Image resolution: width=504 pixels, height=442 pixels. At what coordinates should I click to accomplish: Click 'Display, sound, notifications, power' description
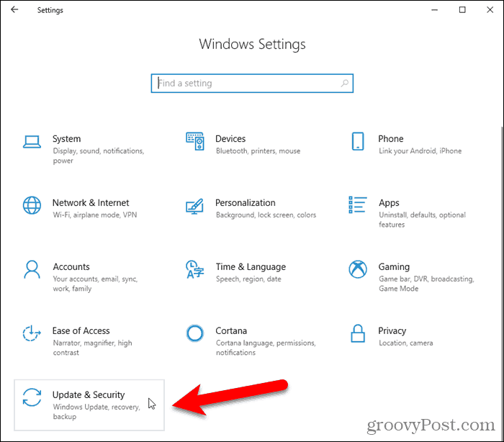coord(99,155)
